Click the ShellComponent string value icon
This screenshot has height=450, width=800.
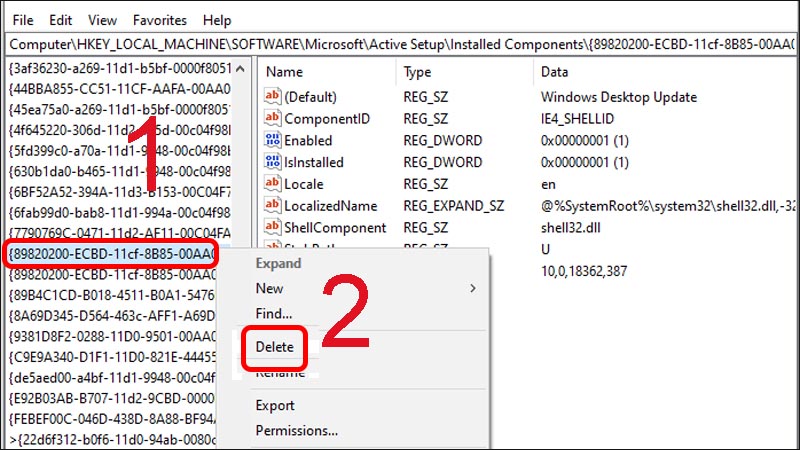272,227
